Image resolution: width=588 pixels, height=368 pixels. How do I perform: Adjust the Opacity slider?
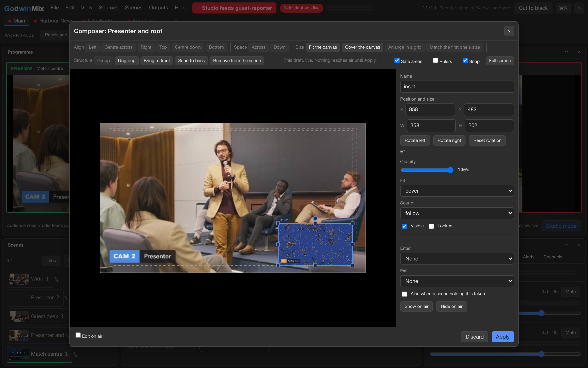click(x=427, y=170)
